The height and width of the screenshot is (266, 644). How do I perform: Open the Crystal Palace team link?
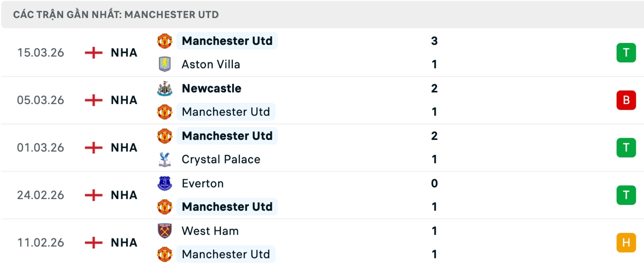tap(221, 159)
